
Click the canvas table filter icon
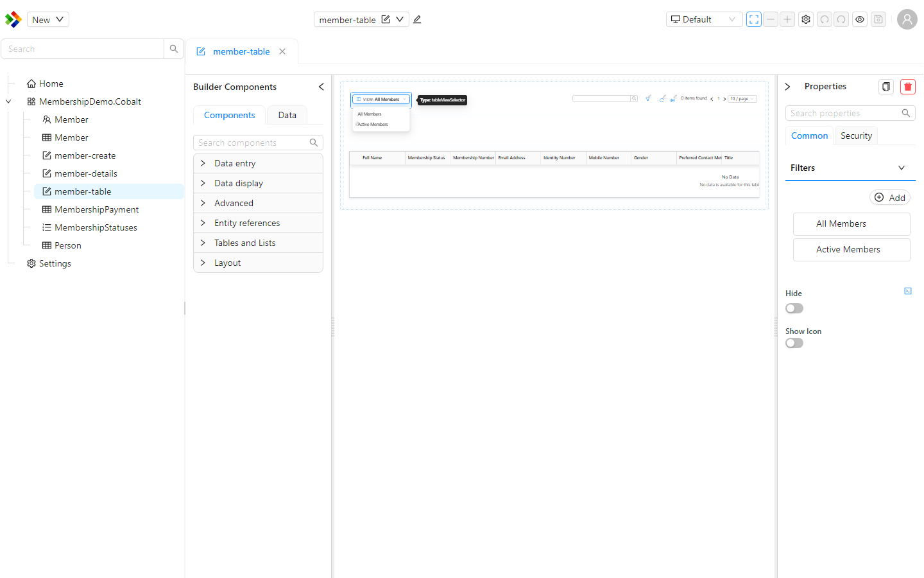[648, 98]
